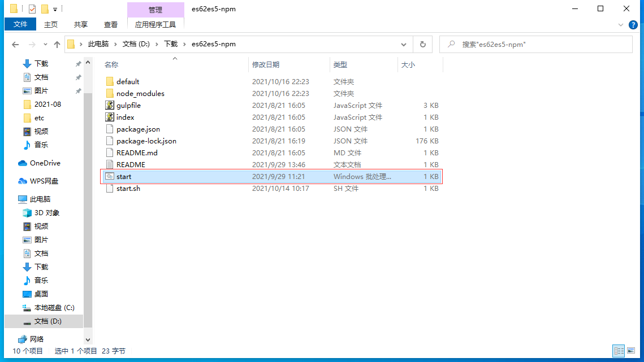Select the node_modules folder icon
The height and width of the screenshot is (362, 644).
(110, 94)
